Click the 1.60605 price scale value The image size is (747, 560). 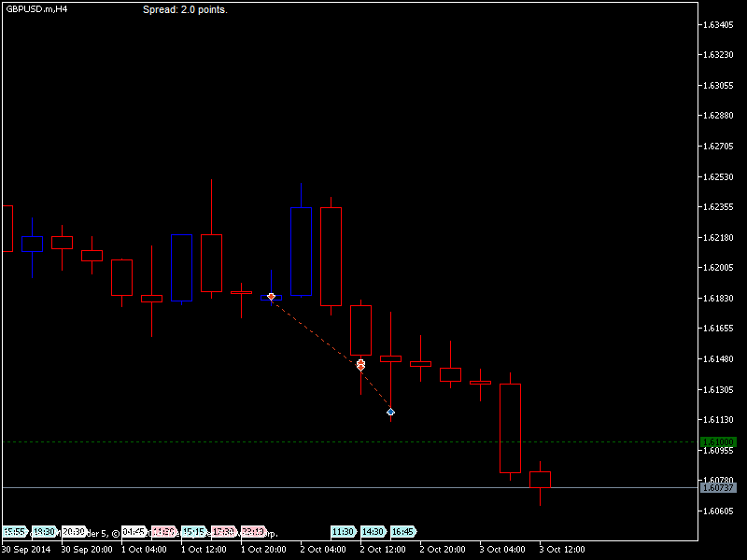click(x=718, y=511)
